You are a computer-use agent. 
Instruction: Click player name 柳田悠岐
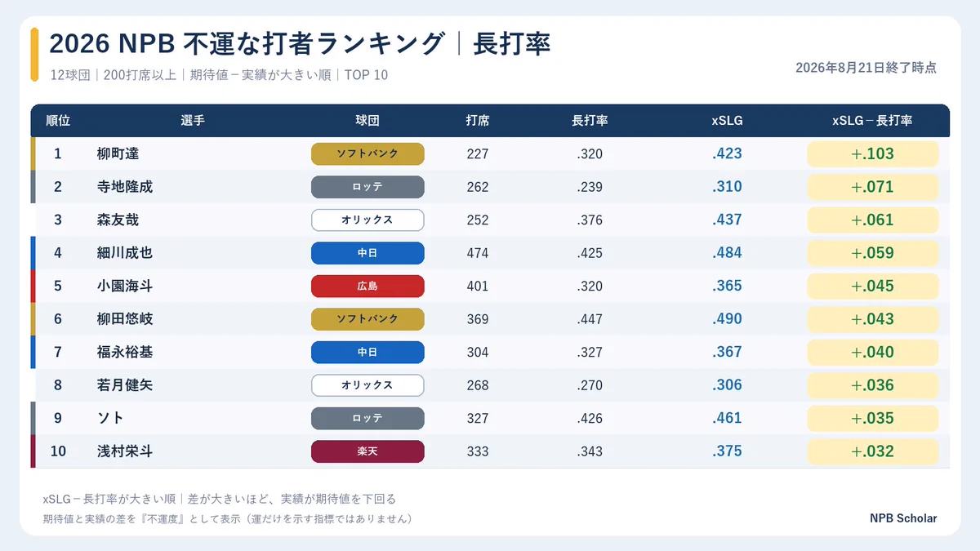pos(125,319)
